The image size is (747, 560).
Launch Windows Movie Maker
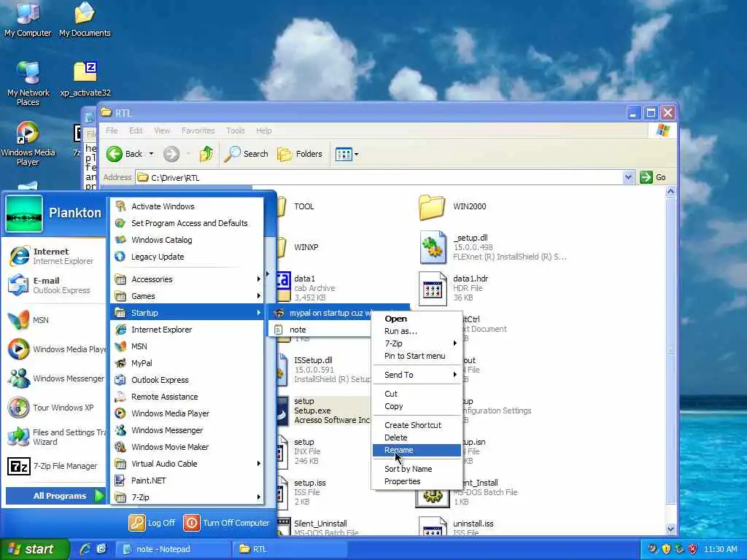(187, 447)
